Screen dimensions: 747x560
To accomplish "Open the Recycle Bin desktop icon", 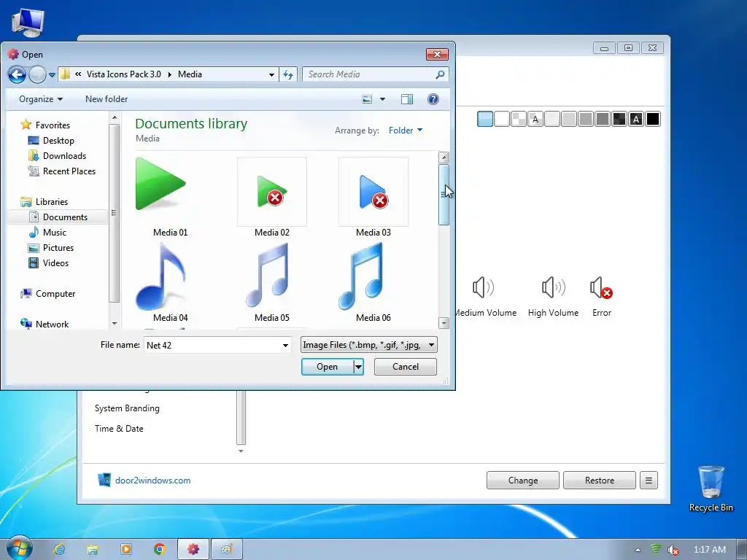I will tap(711, 489).
